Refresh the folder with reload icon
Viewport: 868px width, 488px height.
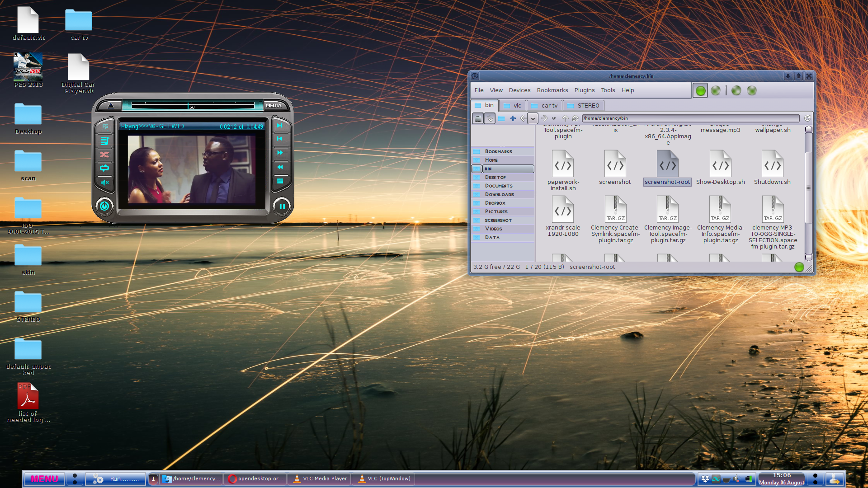coord(807,118)
